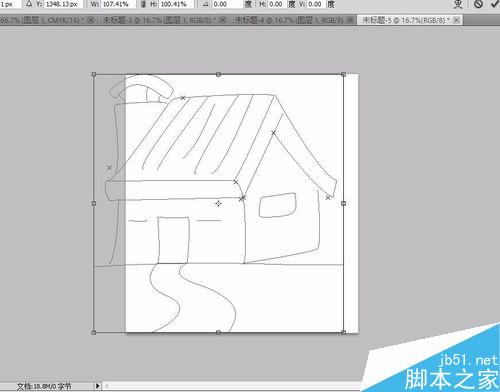Toggle relative positioning triangle icon before Y field
The image size is (500, 392).
click(x=29, y=4)
